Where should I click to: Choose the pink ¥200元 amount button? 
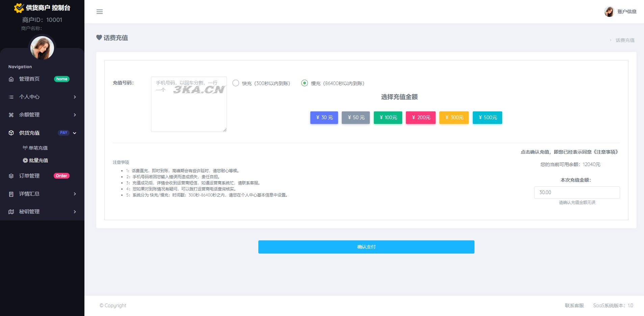point(420,117)
